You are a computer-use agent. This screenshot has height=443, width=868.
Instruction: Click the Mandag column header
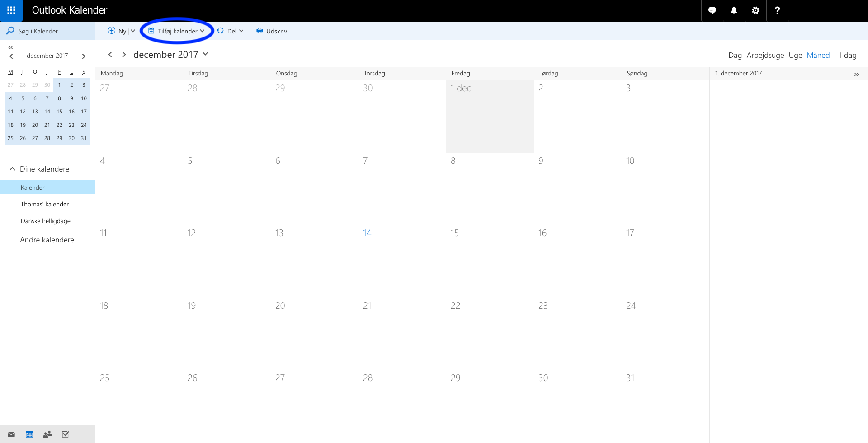click(112, 73)
